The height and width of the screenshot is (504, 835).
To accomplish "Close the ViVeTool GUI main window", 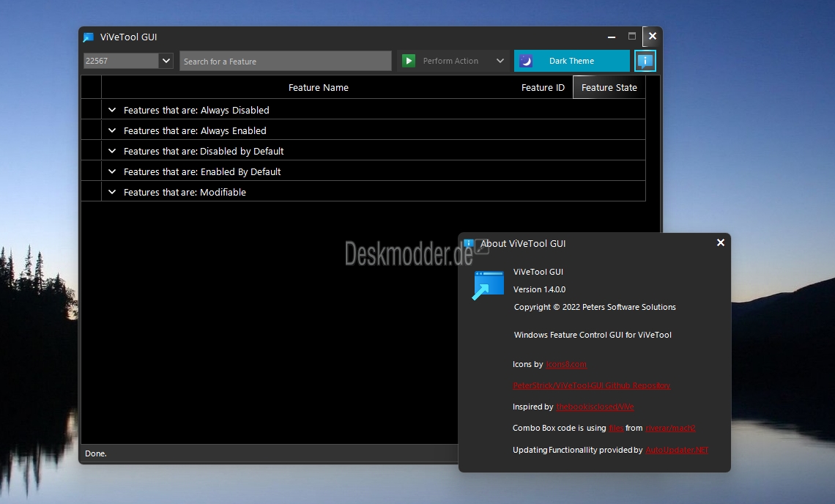I will (x=653, y=36).
